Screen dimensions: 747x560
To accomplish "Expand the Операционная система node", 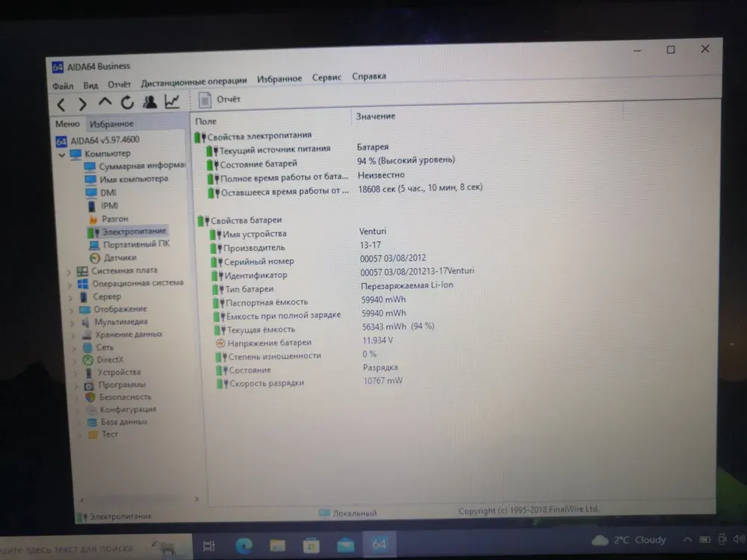I will coord(69,284).
